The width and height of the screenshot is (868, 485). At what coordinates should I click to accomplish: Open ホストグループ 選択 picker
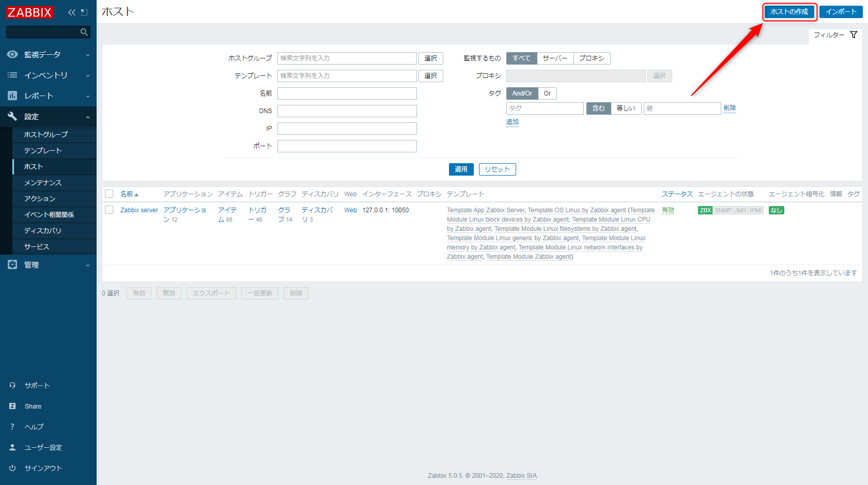[431, 58]
